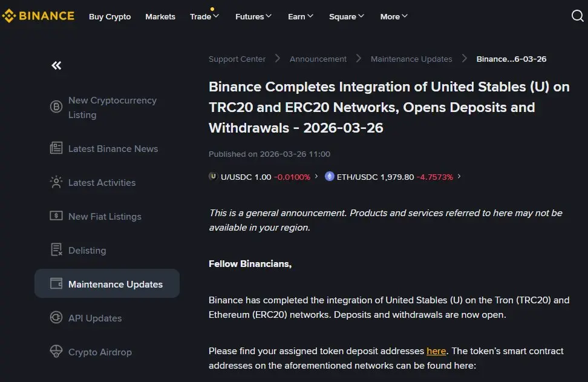Open U/USDC pair via its arrow

[316, 176]
